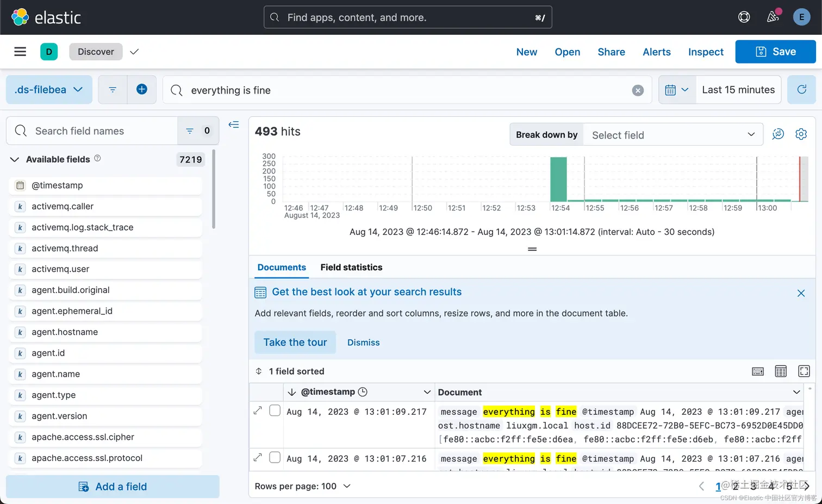Click the keyword icon of activemq.caller

(20, 207)
